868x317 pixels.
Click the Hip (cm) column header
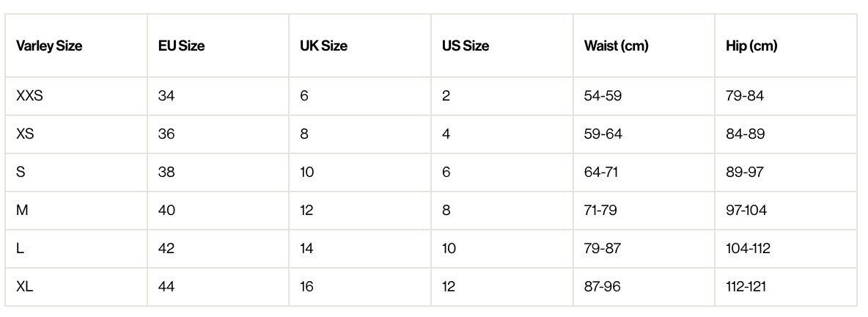751,46
